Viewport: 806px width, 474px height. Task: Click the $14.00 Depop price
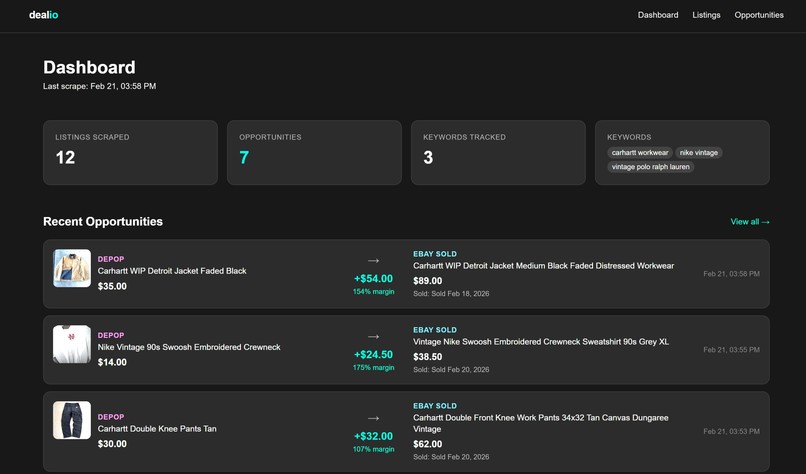pyautogui.click(x=112, y=362)
